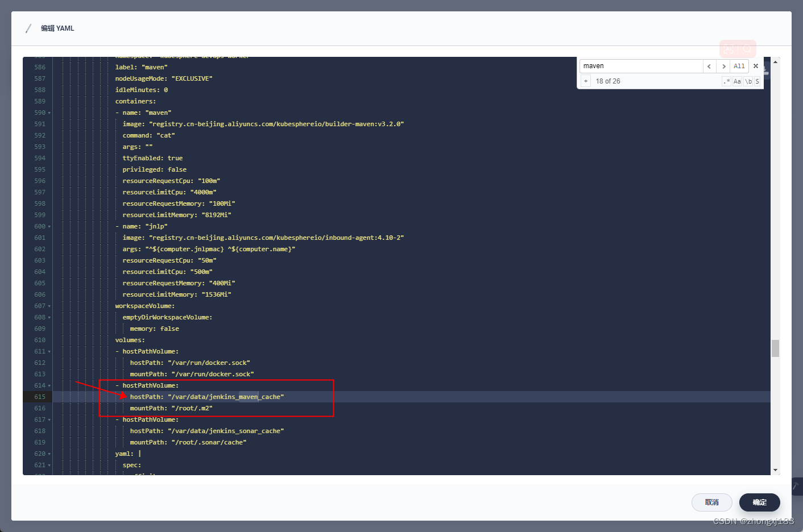
Task: Click name: "jnlp" line
Action: 142,226
